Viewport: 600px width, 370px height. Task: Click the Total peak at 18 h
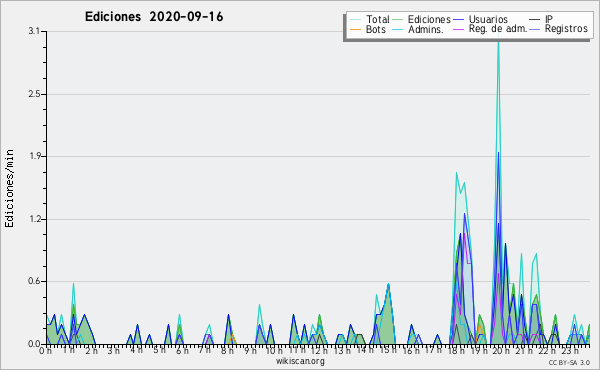[457, 173]
